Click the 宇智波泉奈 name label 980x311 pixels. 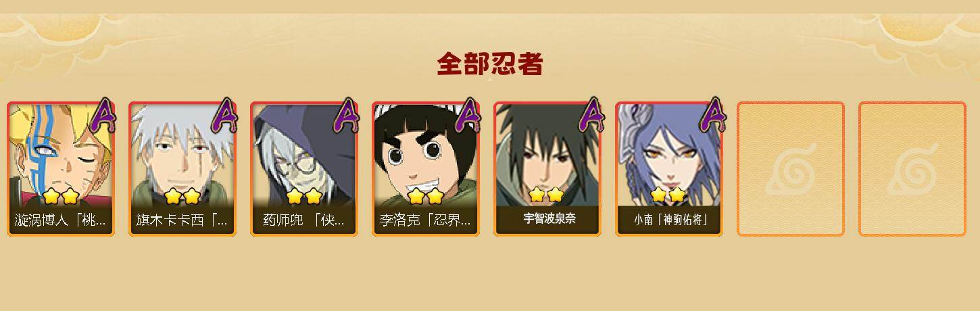coord(549,219)
